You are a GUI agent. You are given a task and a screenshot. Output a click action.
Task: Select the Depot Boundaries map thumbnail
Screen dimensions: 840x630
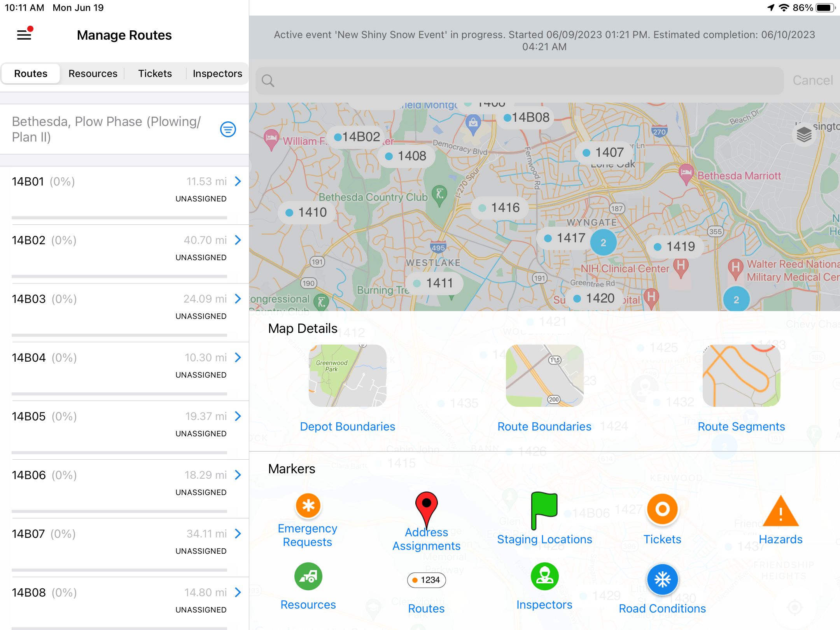tap(347, 376)
